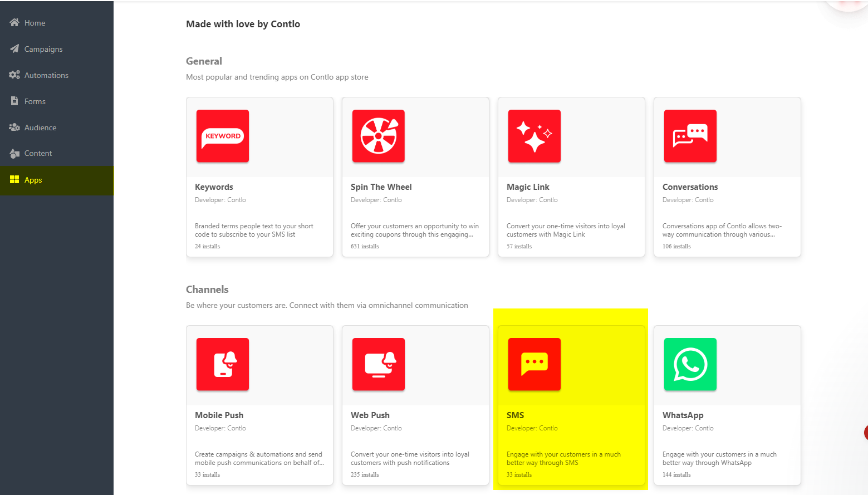Select the Apps menu label

tap(33, 180)
